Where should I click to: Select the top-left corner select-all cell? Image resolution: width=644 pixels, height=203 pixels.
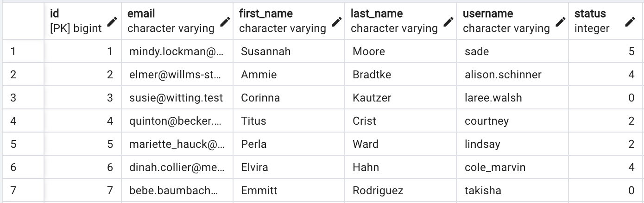(x=22, y=21)
